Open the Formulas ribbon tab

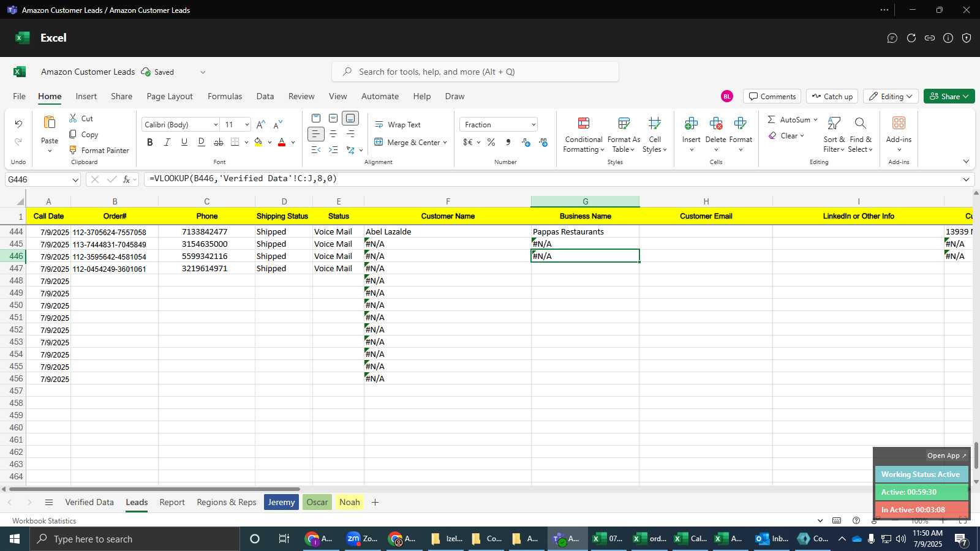click(x=225, y=96)
